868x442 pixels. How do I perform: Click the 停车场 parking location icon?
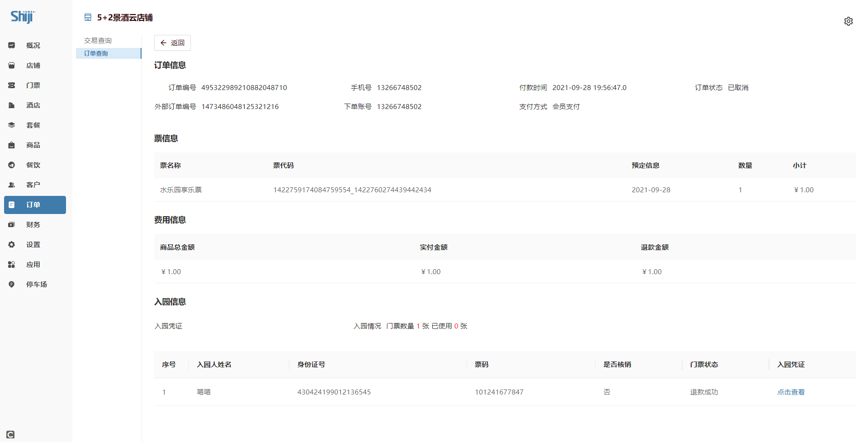pyautogui.click(x=12, y=285)
